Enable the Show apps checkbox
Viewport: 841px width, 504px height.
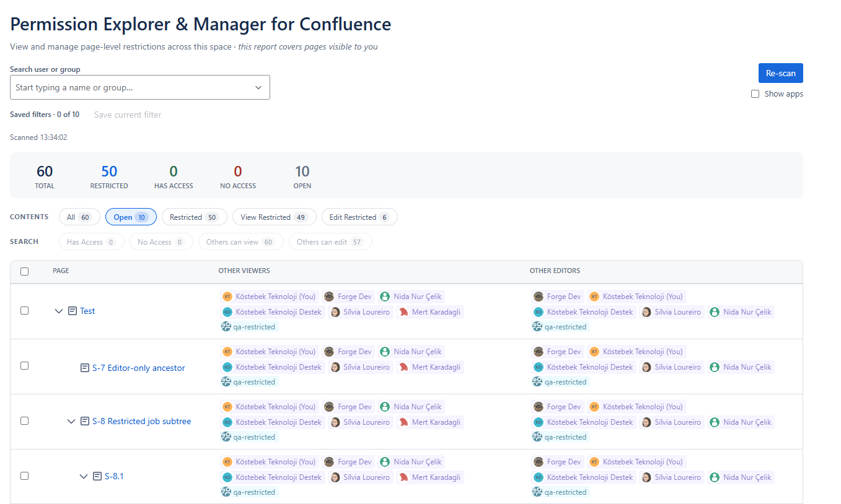pyautogui.click(x=755, y=94)
